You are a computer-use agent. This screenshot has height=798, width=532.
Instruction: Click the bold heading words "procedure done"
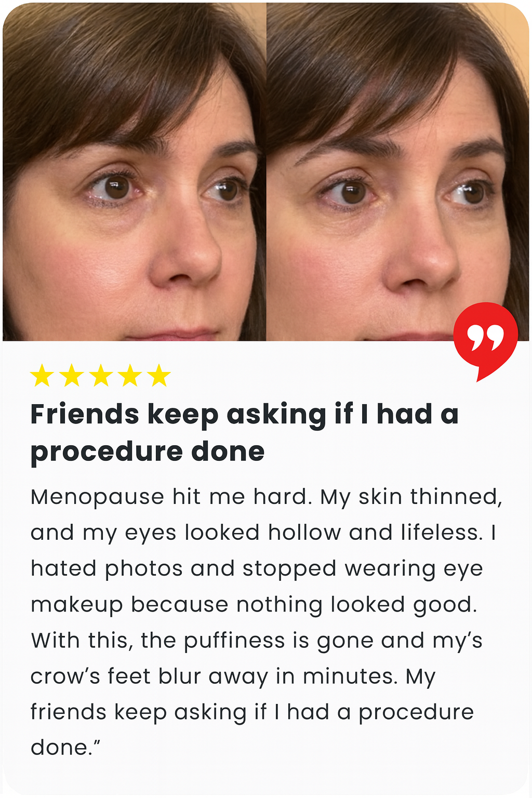click(148, 451)
